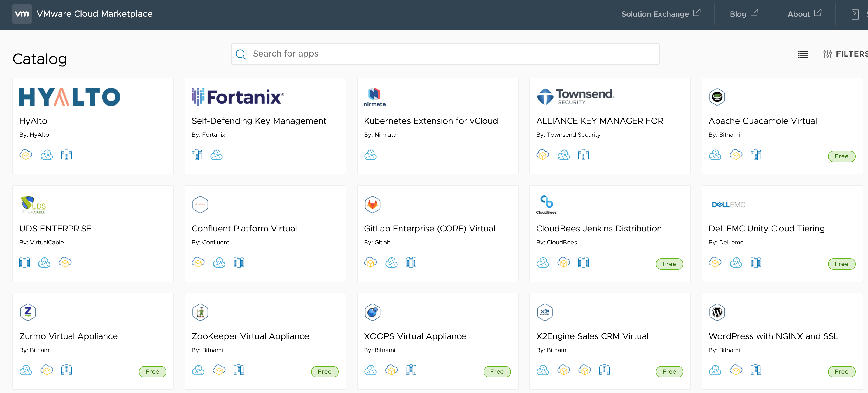Screen dimensions: 868x393
Task: Click the WordPress logo icon
Action: click(717, 312)
